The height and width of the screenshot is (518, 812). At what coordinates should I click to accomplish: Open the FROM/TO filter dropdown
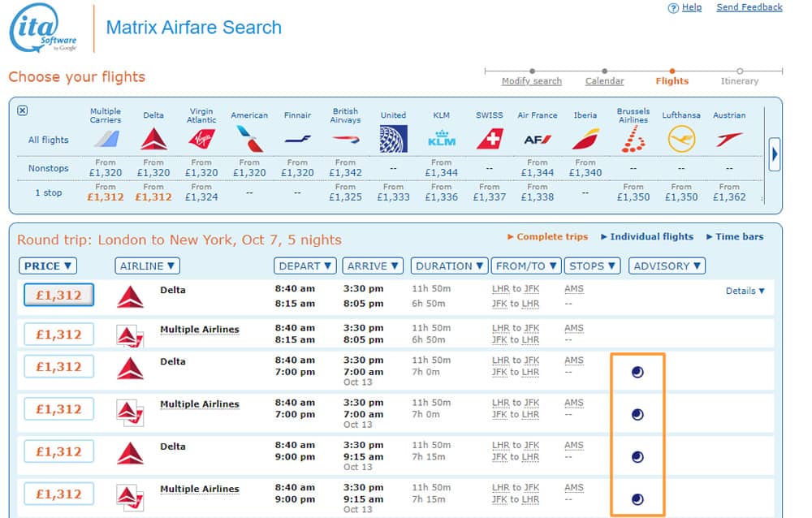click(526, 265)
